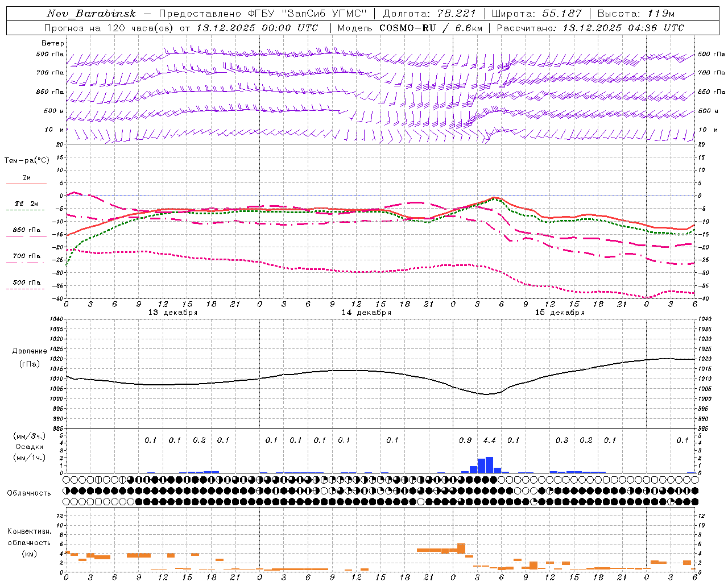The image size is (728, 582).
Task: Click the green dashed Td 2м legend line sample
Action: point(26,210)
